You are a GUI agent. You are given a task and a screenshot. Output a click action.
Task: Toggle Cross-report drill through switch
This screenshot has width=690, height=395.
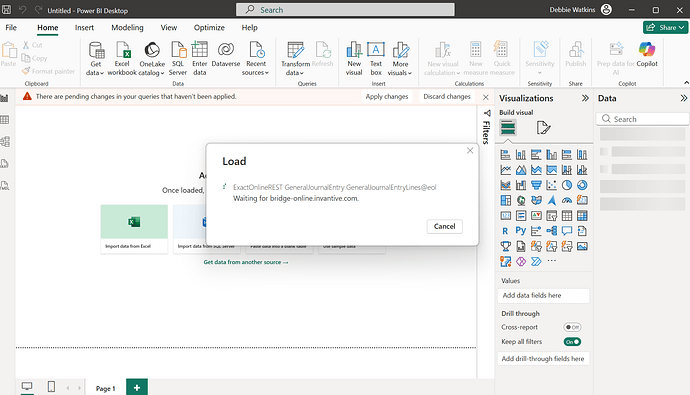click(x=573, y=327)
